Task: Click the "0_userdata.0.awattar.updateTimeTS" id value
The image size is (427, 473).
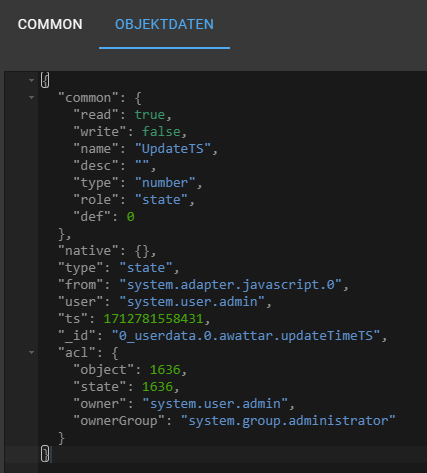Action: point(246,336)
